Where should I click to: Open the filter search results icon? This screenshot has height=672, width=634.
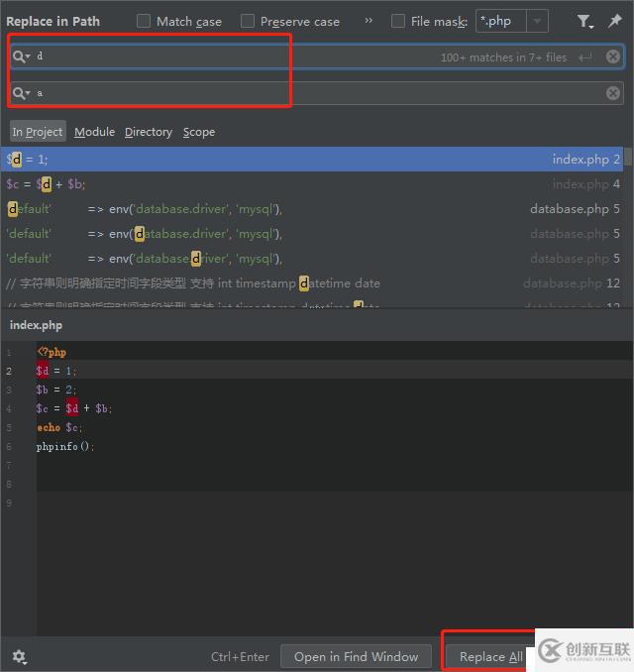click(584, 21)
